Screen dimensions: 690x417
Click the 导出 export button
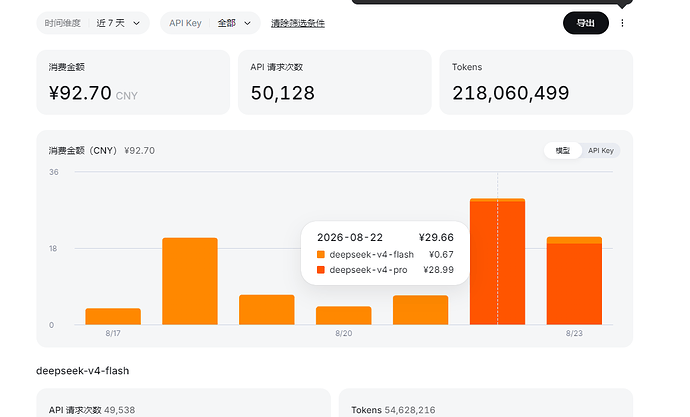[x=586, y=23]
